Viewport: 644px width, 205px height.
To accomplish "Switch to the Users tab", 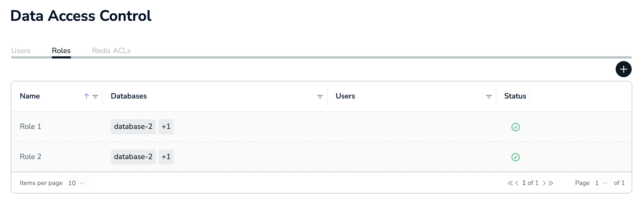I will click(21, 51).
